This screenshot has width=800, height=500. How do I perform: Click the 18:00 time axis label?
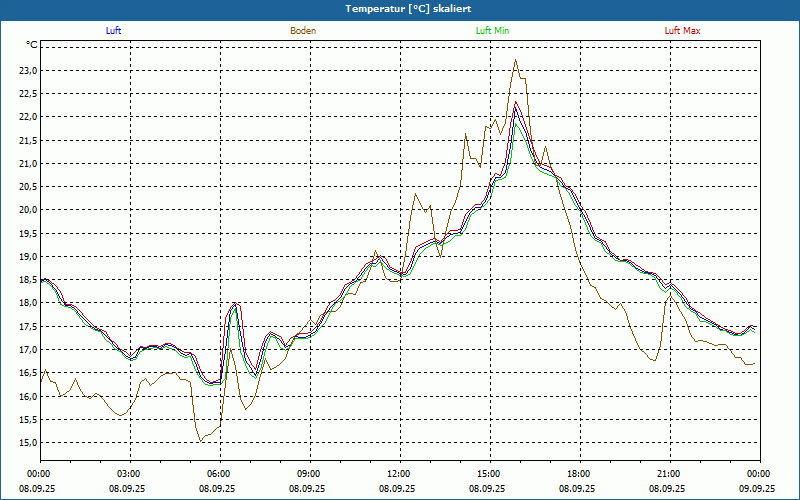pos(579,474)
